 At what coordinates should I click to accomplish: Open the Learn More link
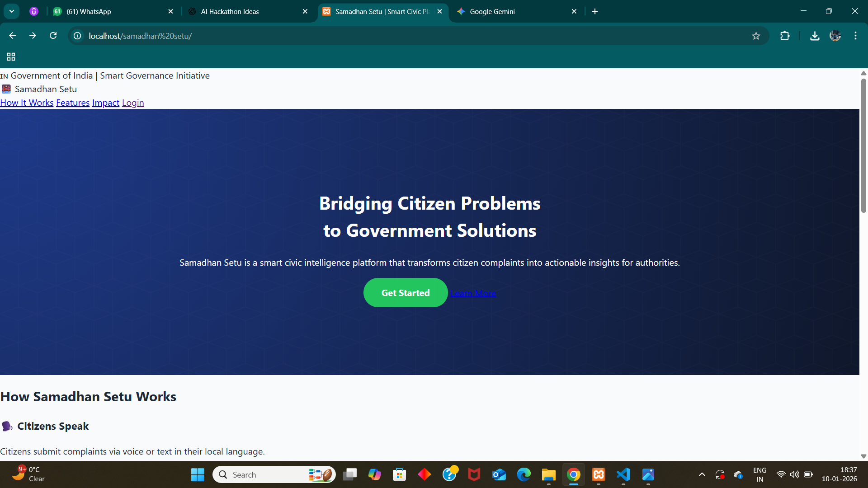pos(473,293)
